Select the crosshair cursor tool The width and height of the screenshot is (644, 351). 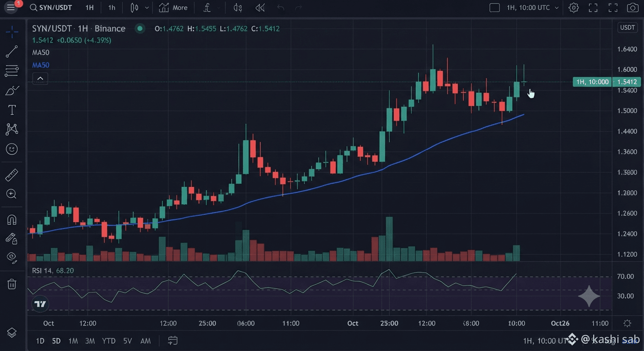pyautogui.click(x=12, y=32)
